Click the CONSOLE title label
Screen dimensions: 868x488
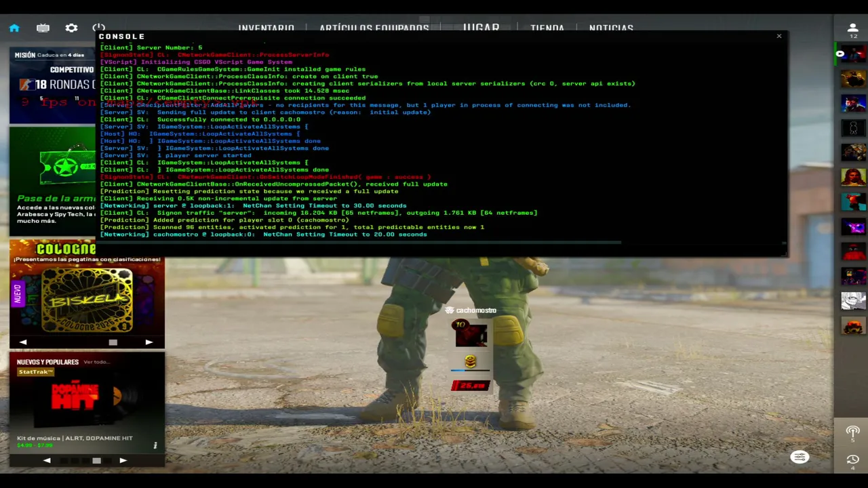(122, 37)
